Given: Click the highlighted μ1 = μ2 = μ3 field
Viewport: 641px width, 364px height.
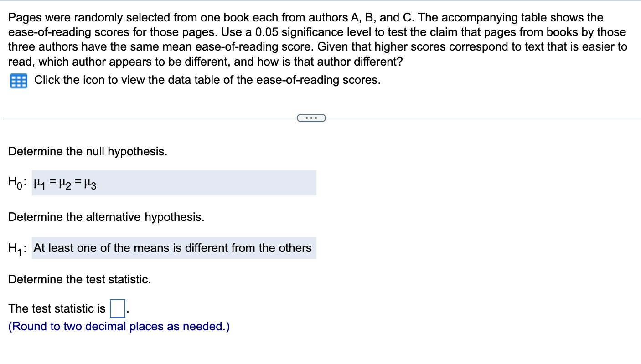Looking at the screenshot, I should 173,183.
